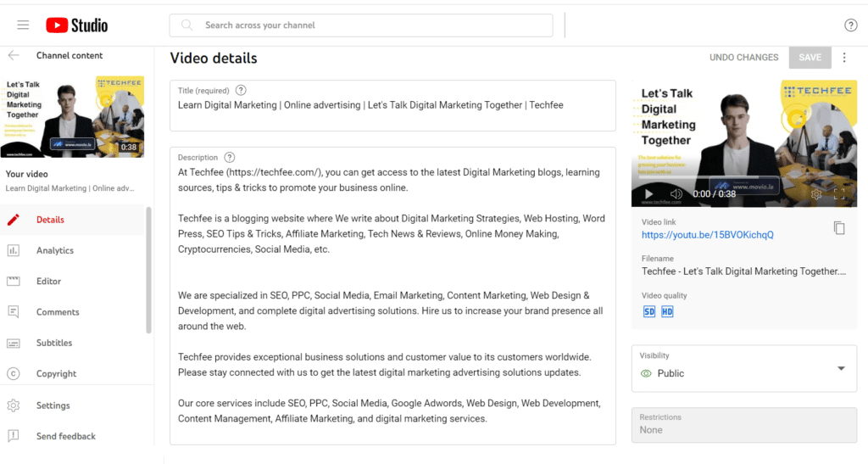This screenshot has height=464, width=868.
Task: Click into Search across your channel field
Action: point(361,25)
